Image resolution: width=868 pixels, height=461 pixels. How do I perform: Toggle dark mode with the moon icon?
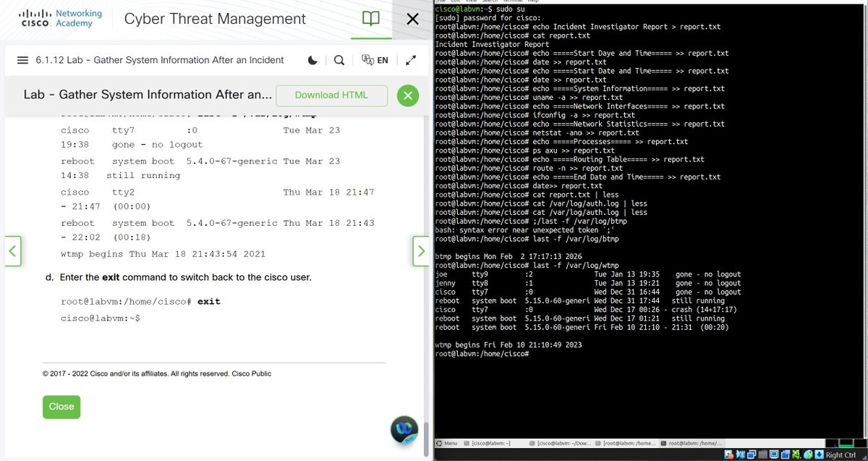click(x=312, y=60)
